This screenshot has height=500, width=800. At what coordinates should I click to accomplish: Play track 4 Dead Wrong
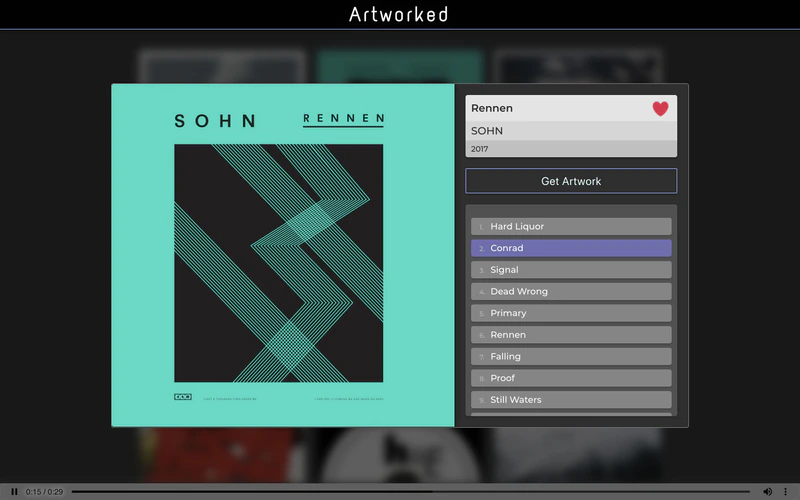tap(571, 291)
